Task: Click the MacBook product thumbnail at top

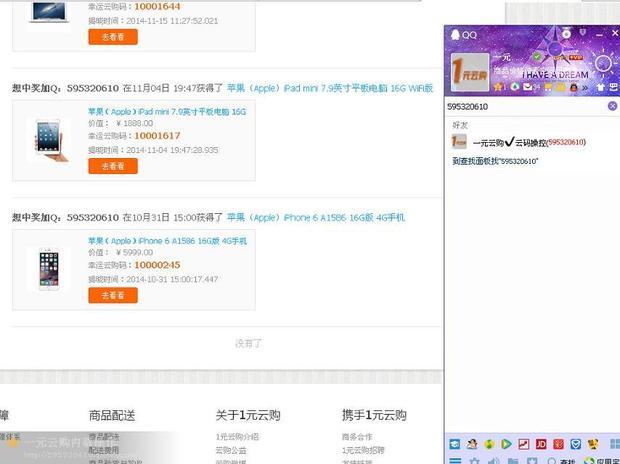Action: coord(49,12)
